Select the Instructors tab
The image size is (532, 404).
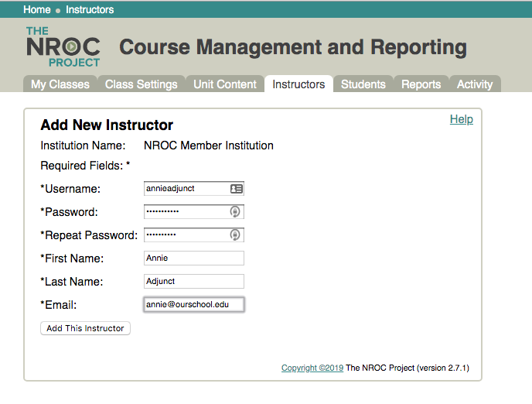coord(298,84)
